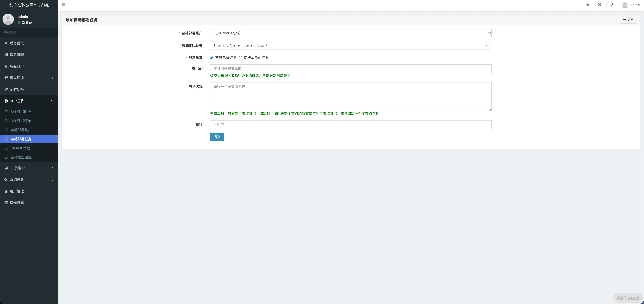Open 后台首页 from the sidebar
This screenshot has height=304, width=644.
17,43
